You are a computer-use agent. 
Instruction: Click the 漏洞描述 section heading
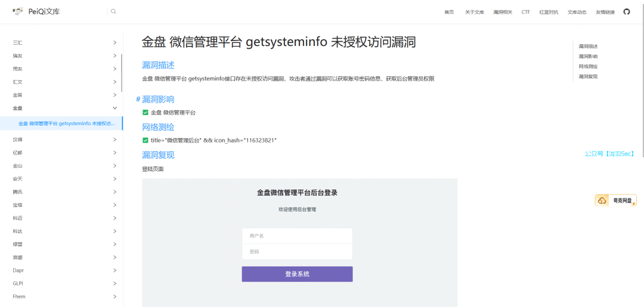pyautogui.click(x=158, y=65)
